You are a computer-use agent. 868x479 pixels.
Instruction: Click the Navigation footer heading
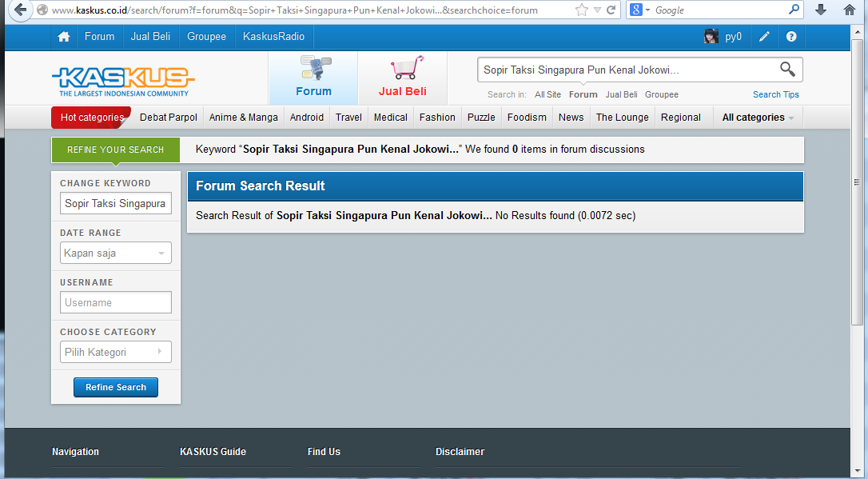pos(75,452)
